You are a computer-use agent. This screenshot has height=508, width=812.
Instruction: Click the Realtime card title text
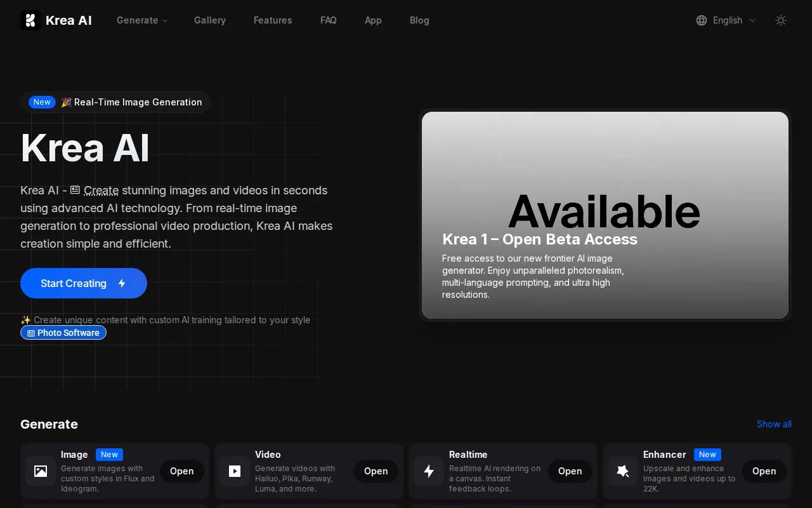(468, 455)
